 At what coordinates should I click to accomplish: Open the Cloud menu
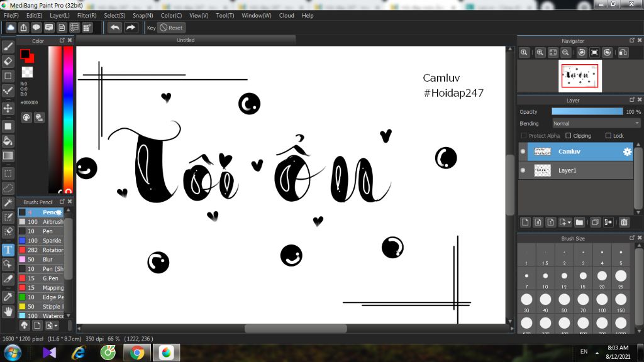point(286,16)
